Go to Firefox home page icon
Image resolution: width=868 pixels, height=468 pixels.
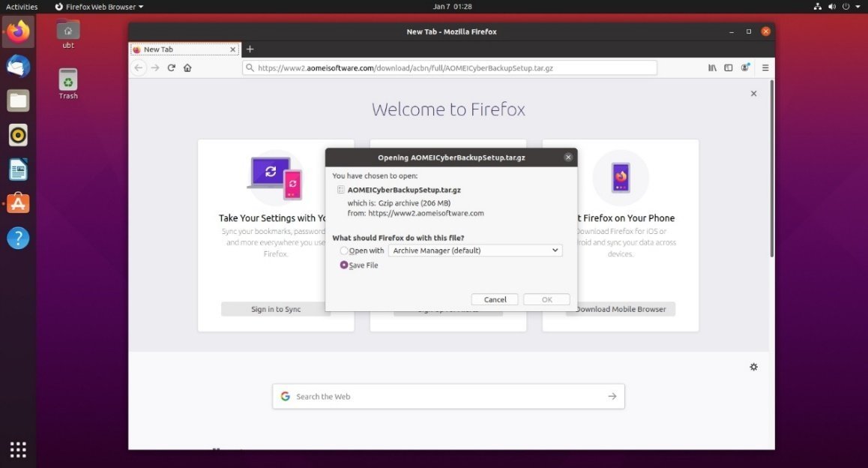(x=187, y=67)
